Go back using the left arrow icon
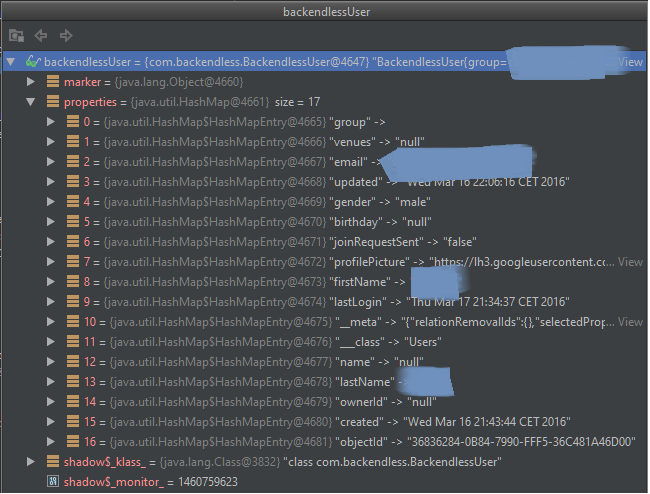Viewport: 650px width, 494px height. tap(41, 36)
